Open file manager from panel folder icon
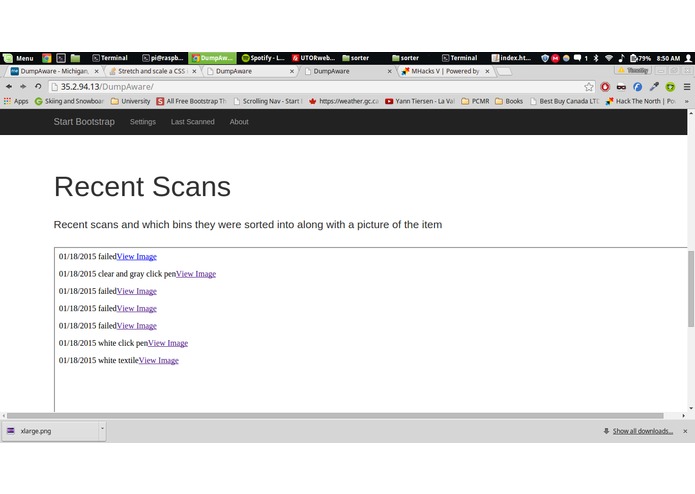Image resolution: width=695 pixels, height=494 pixels. point(75,58)
